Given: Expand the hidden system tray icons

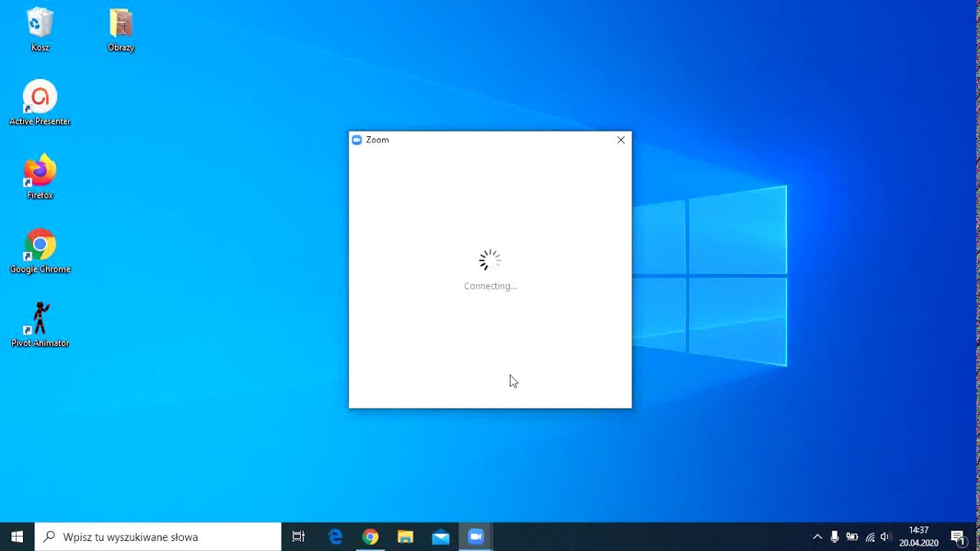Looking at the screenshot, I should [x=817, y=537].
